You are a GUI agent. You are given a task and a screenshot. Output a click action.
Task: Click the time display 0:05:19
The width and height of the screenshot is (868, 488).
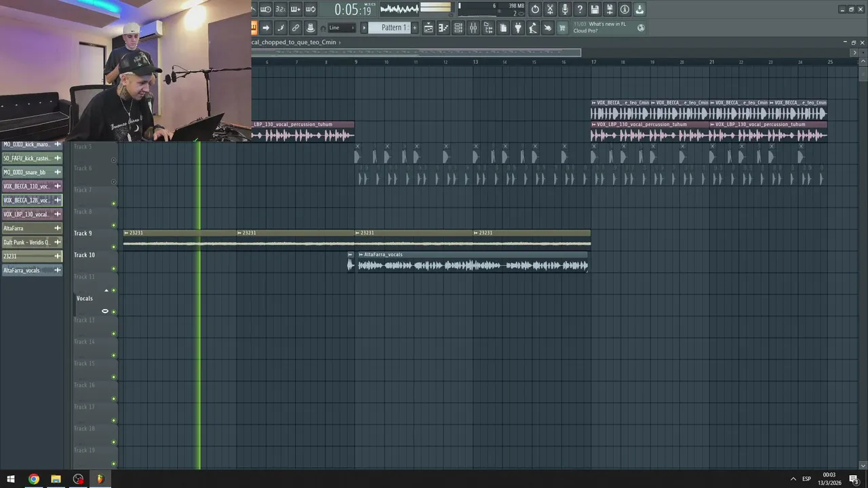click(x=353, y=10)
